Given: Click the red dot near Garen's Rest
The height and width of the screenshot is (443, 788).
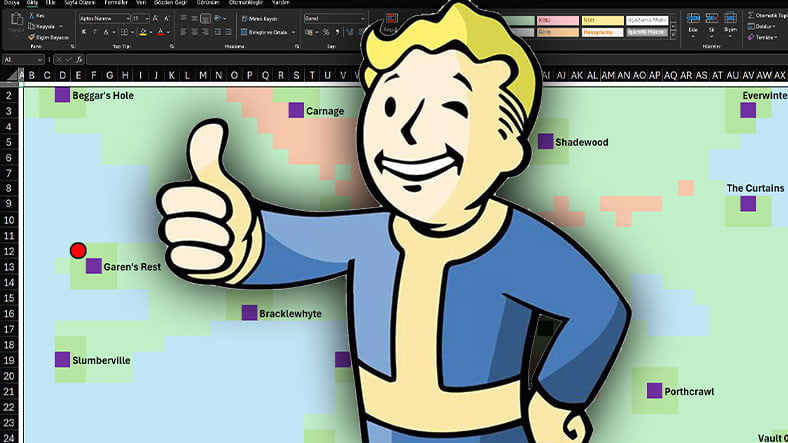Looking at the screenshot, I should click(78, 250).
